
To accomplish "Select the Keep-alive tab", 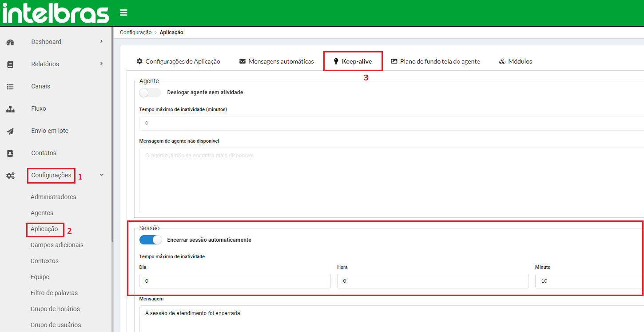I will click(x=353, y=61).
